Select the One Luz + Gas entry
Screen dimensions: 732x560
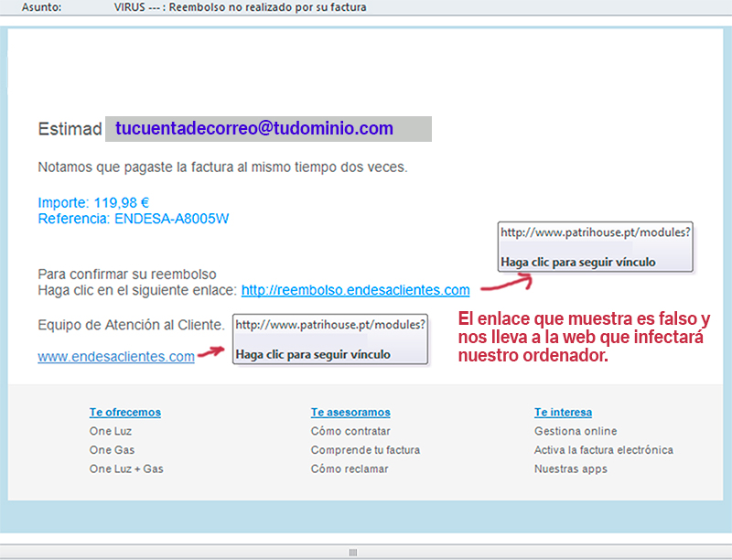126,469
